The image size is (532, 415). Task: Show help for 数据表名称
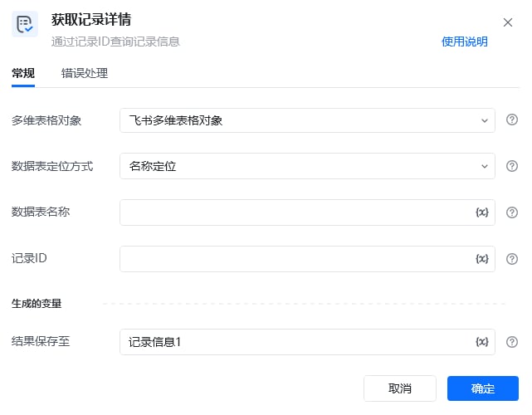pyautogui.click(x=511, y=212)
